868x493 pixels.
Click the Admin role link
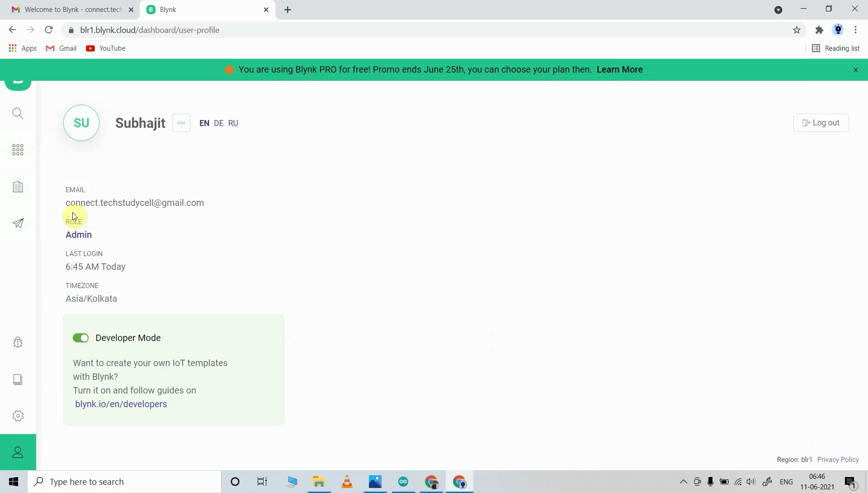pyautogui.click(x=79, y=235)
